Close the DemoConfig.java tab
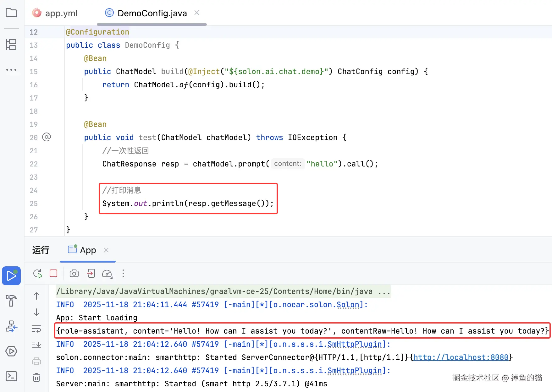Image resolution: width=552 pixels, height=392 pixels. pyautogui.click(x=197, y=13)
